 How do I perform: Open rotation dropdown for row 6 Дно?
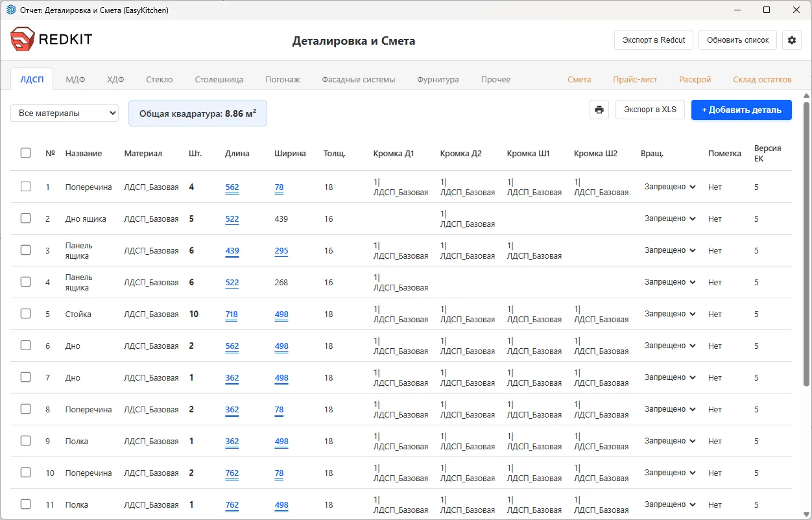tap(670, 346)
